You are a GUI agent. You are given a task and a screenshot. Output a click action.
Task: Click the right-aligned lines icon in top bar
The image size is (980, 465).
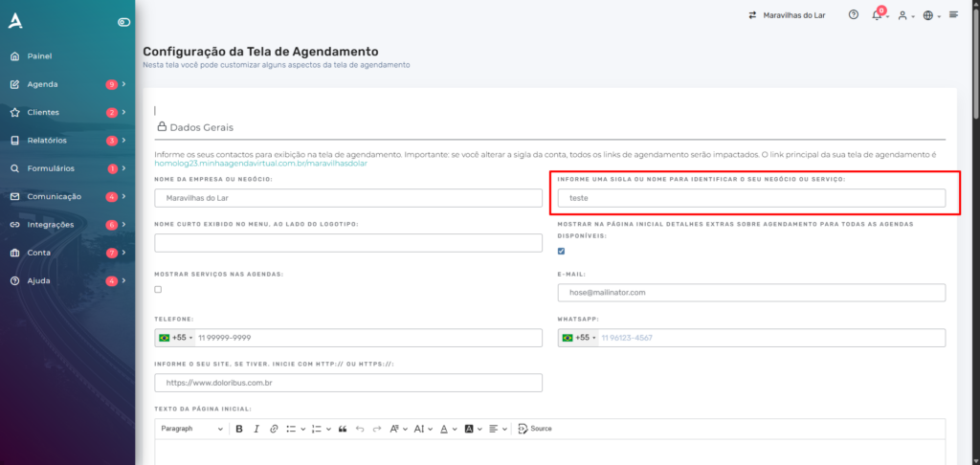pyautogui.click(x=954, y=15)
